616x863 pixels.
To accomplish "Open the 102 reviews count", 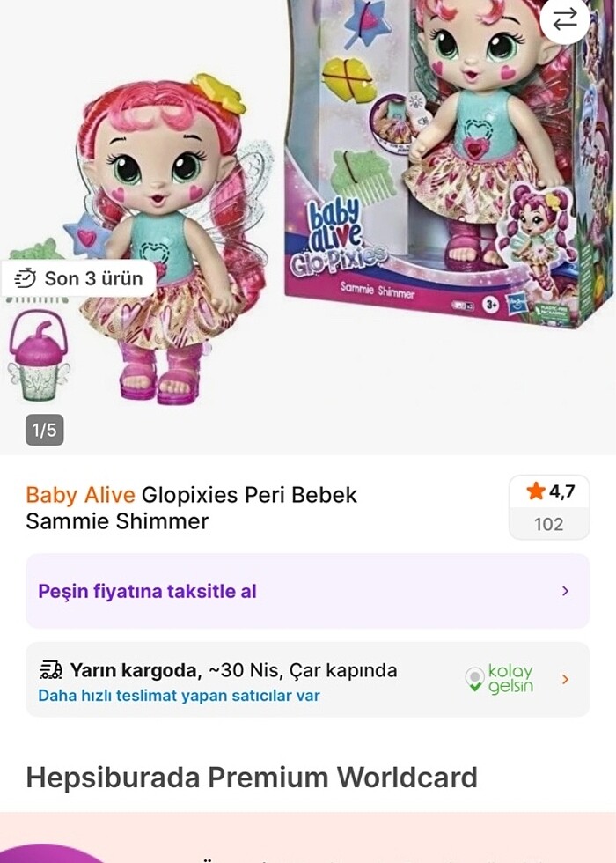I will (548, 524).
